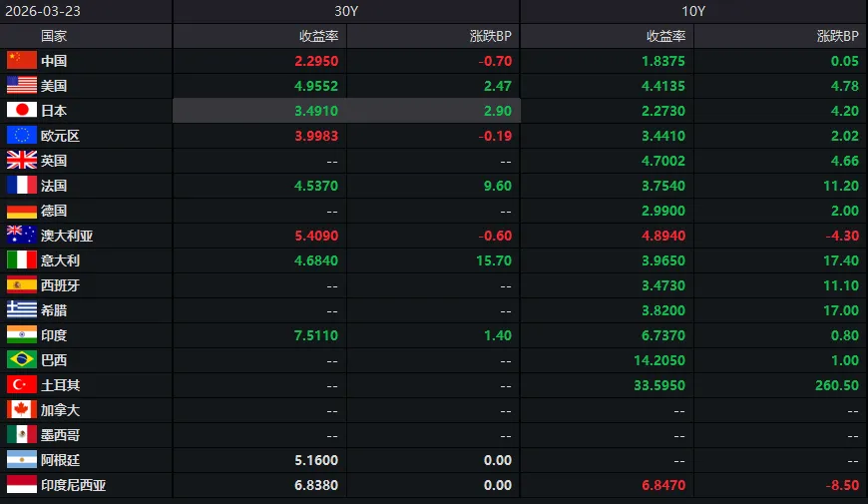This screenshot has height=504, width=868.
Task: Click the China flag icon
Action: (22, 61)
